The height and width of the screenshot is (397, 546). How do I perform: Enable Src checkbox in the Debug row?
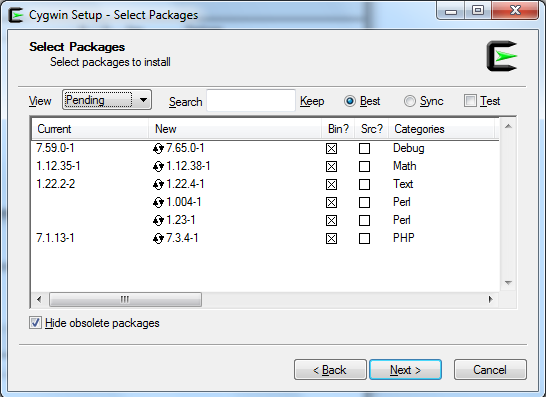coord(364,149)
